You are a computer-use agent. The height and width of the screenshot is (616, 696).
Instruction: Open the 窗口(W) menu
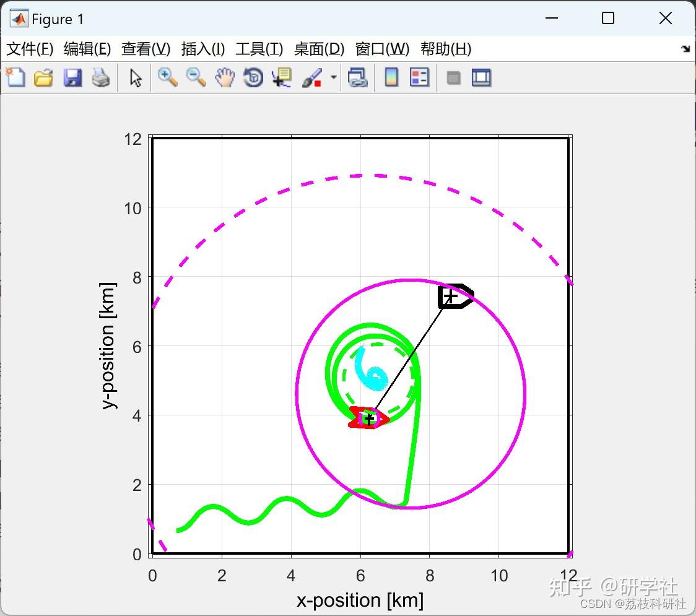point(382,49)
